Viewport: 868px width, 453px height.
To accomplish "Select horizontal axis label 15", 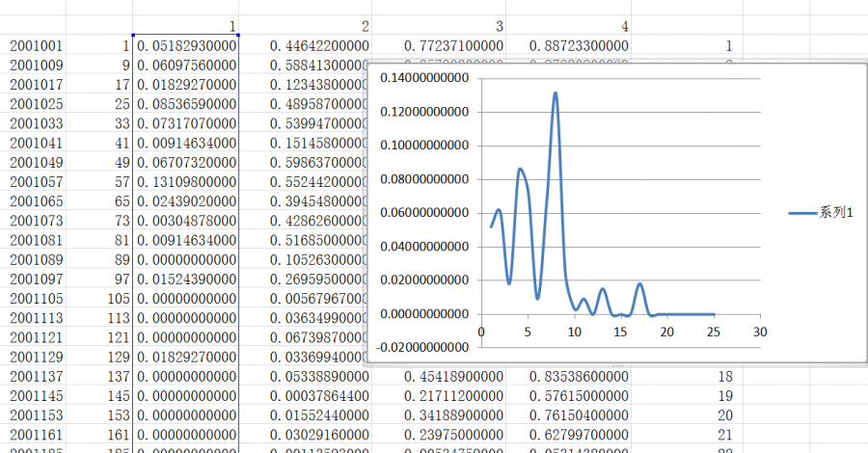I will [620, 332].
